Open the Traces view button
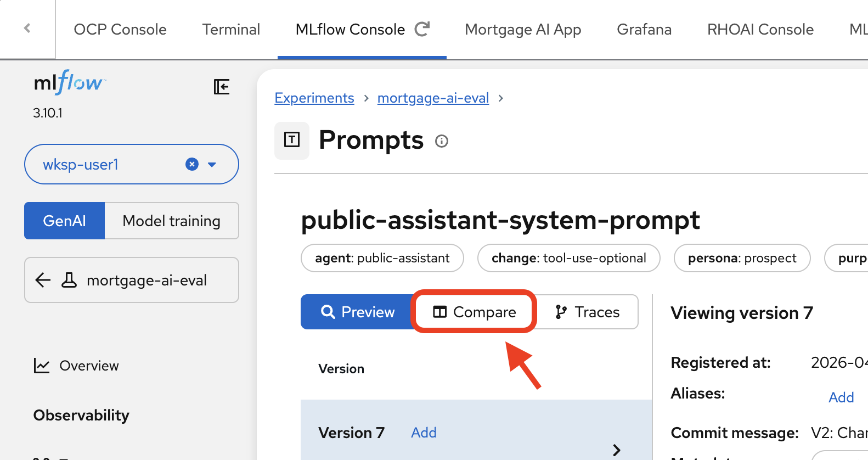 point(587,312)
